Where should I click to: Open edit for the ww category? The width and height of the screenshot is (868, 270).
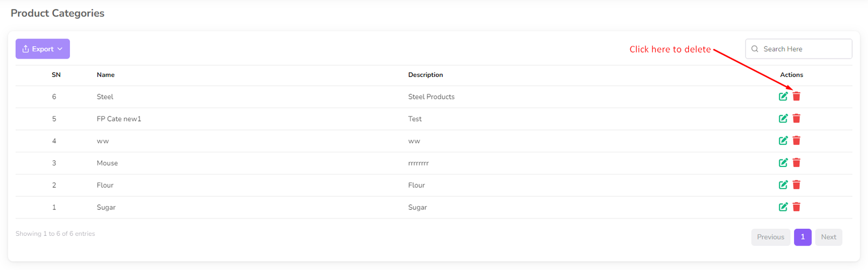(783, 141)
